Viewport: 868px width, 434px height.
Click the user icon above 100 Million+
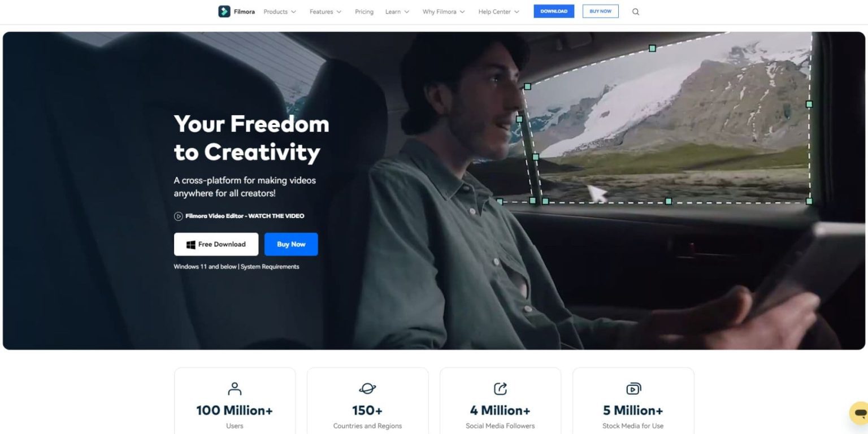point(235,389)
